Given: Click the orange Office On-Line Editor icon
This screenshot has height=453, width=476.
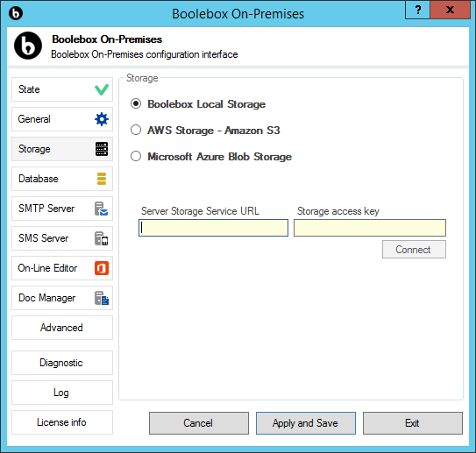Looking at the screenshot, I should 102,268.
